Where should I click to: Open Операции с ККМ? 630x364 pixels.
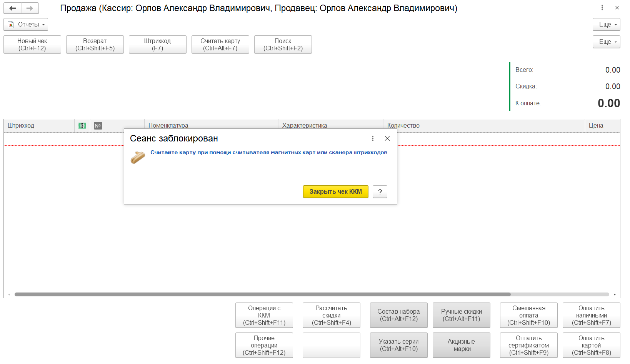pyautogui.click(x=264, y=315)
